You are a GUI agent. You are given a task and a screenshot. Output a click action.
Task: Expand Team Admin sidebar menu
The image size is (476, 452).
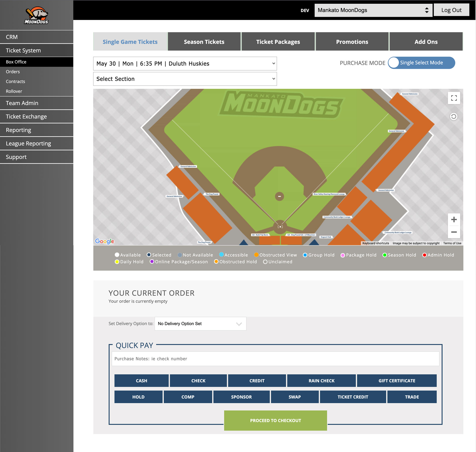pos(37,103)
